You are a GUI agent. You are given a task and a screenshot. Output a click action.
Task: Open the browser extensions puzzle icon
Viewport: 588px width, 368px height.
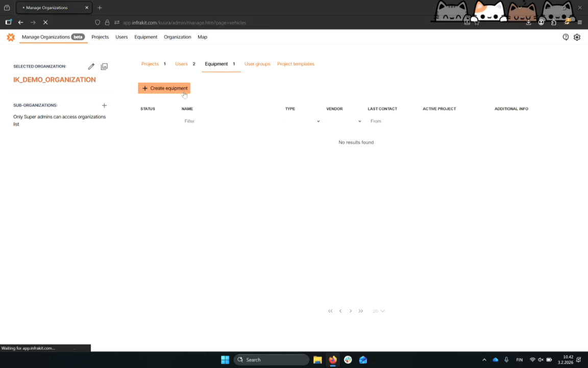pyautogui.click(x=554, y=22)
